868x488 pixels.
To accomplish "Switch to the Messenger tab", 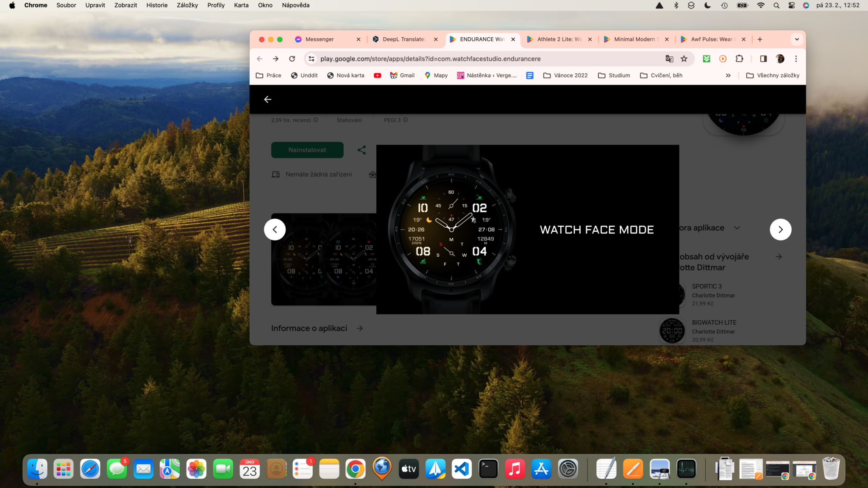I will pyautogui.click(x=328, y=39).
